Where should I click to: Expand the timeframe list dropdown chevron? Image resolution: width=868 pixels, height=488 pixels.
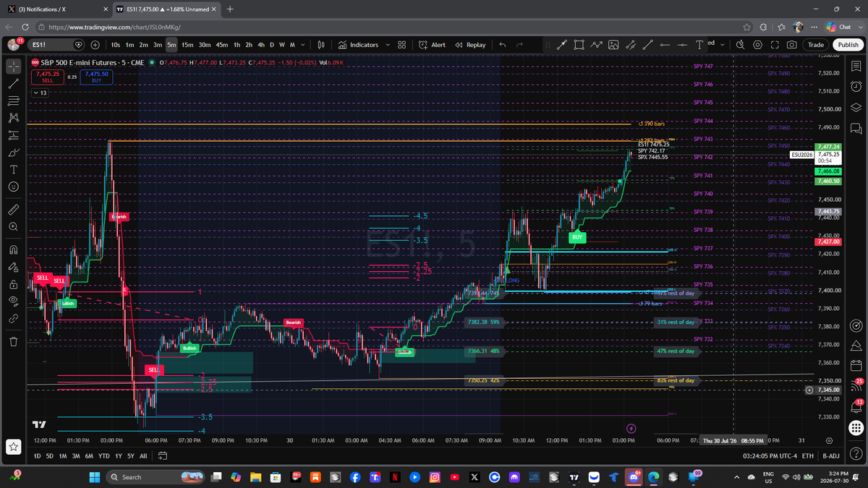pos(304,45)
